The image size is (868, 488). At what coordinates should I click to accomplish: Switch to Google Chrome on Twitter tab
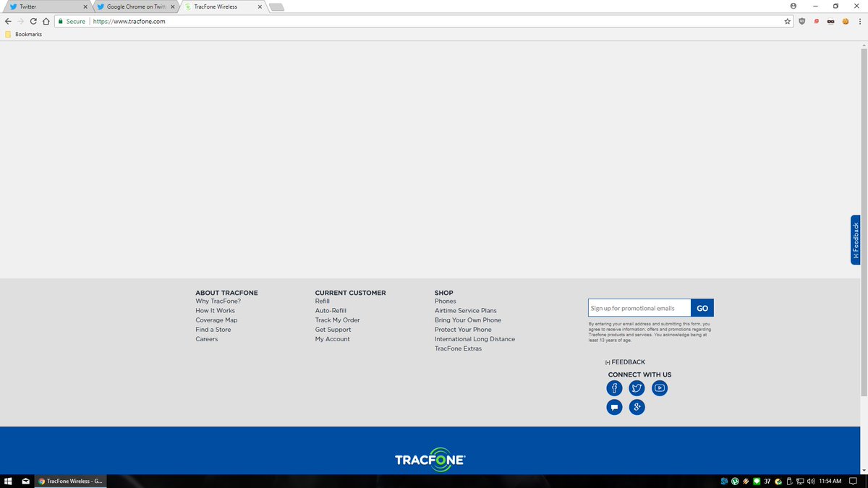135,7
